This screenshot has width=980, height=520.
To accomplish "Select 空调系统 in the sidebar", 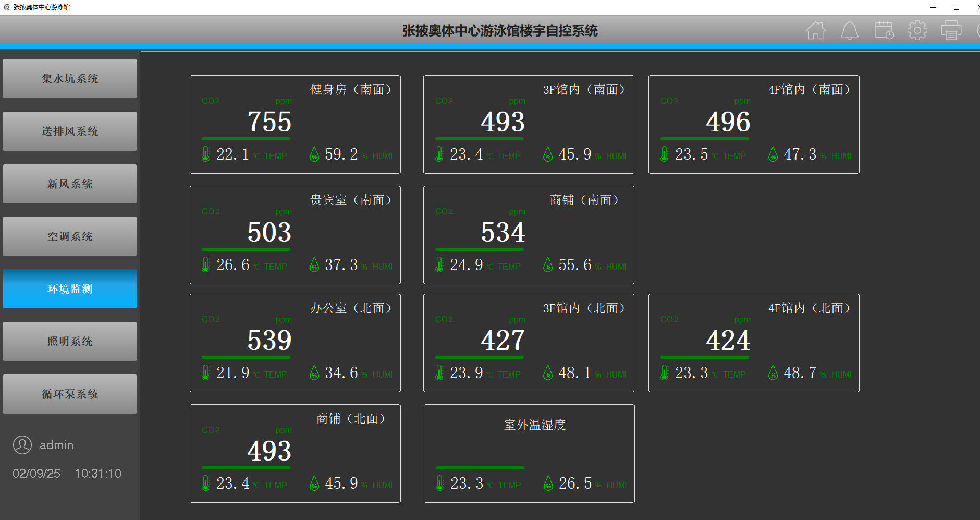I will tap(70, 237).
